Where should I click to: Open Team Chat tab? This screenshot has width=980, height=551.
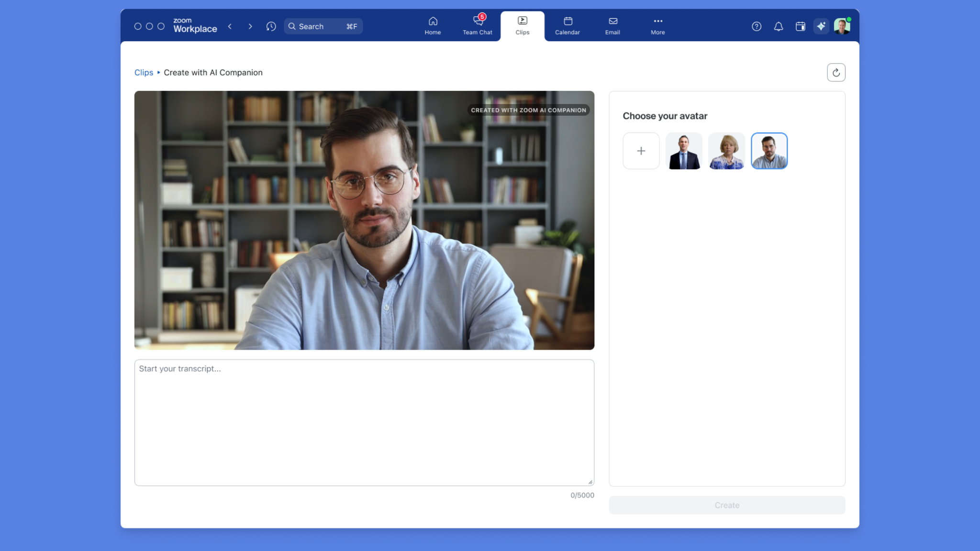pos(477,26)
